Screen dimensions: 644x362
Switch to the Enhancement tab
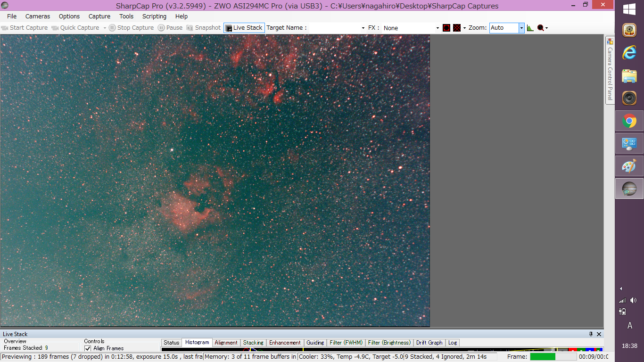click(285, 343)
